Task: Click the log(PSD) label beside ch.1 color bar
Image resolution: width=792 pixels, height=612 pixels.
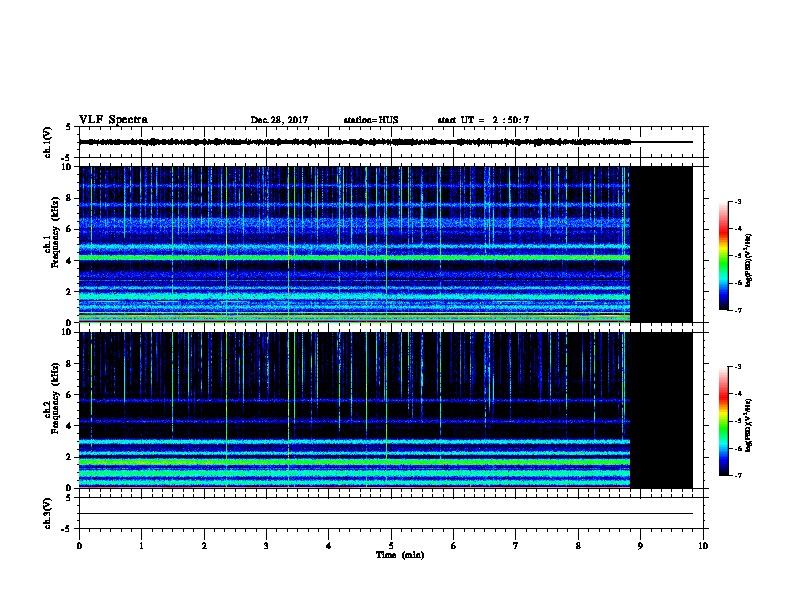Action: [x=748, y=261]
